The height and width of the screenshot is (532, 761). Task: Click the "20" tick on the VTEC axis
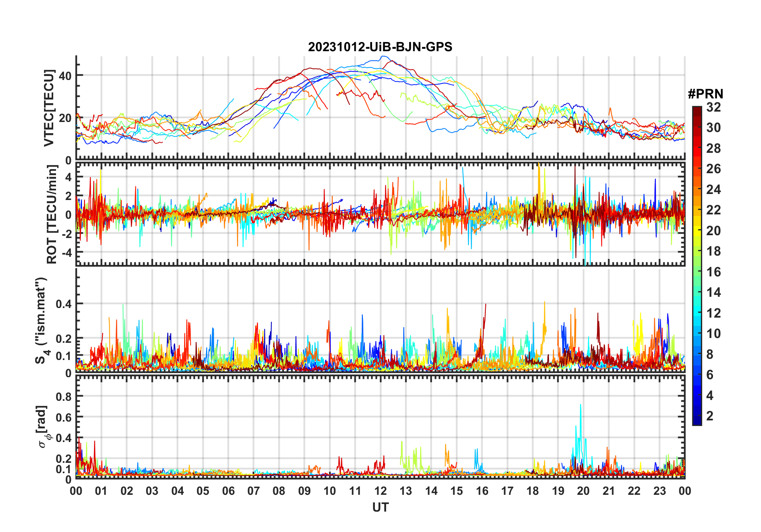[x=66, y=118]
